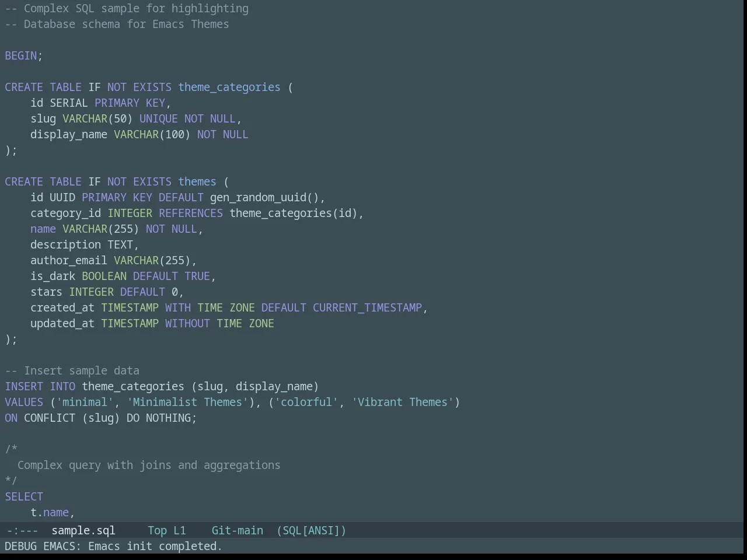Click the SERIAL type on the id line

click(69, 103)
